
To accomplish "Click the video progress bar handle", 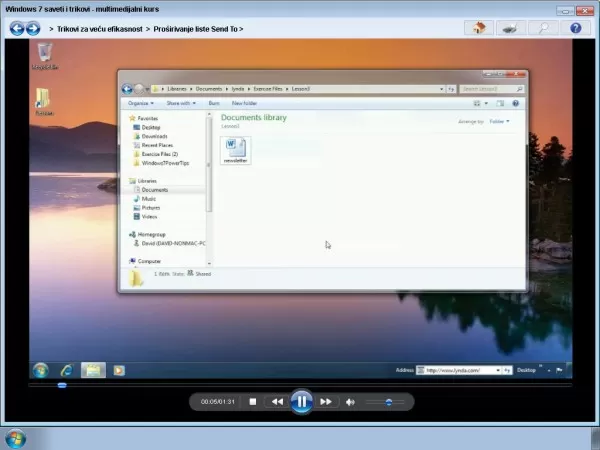I will [62, 385].
